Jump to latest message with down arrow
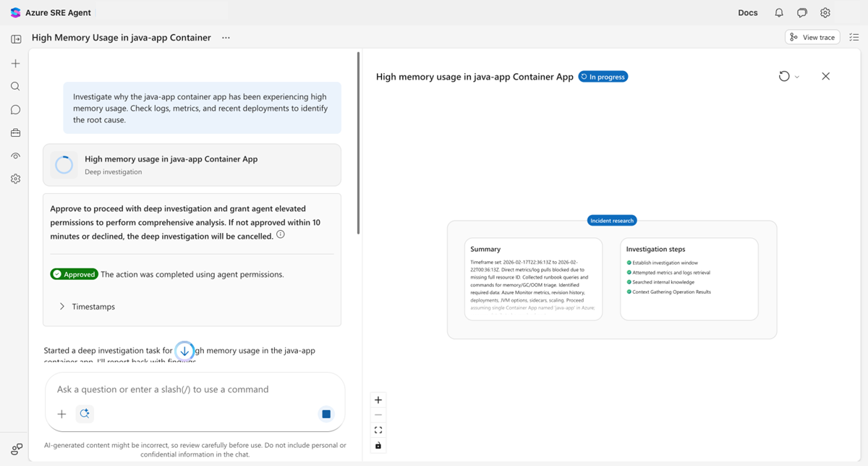This screenshot has height=466, width=868. pyautogui.click(x=184, y=351)
